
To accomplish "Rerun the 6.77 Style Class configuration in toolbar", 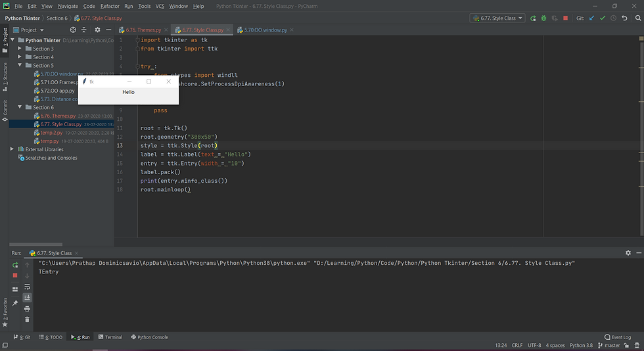I will click(x=533, y=18).
